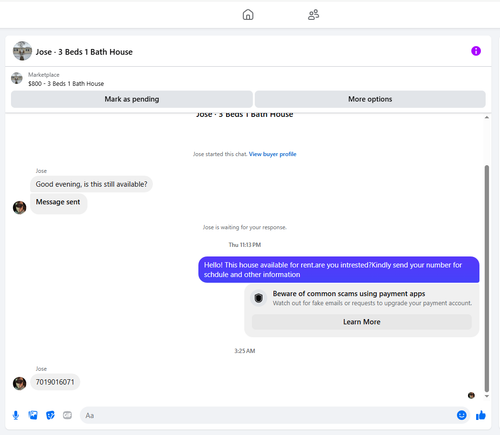Focus the Aa message input field
500x435 pixels.
pyautogui.click(x=267, y=415)
